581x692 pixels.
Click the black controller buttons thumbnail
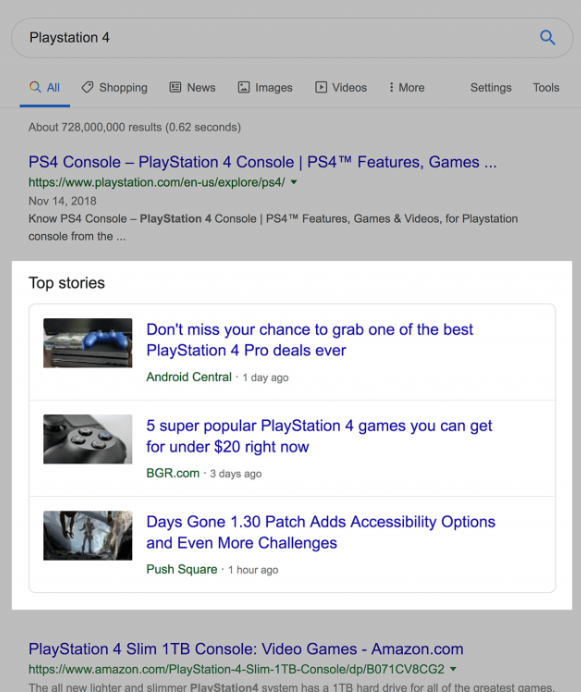pyautogui.click(x=87, y=439)
